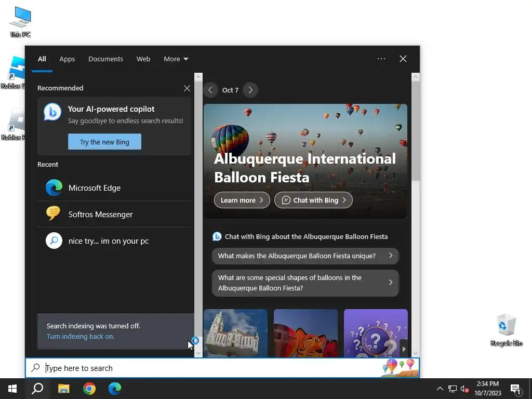532x399 pixels.
Task: Open the three-dot options menu
Action: click(x=381, y=59)
